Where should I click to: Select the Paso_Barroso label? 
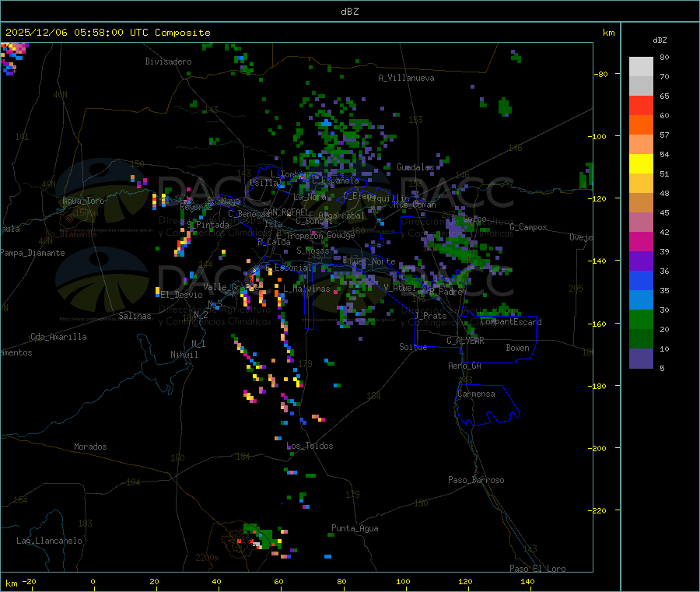tap(476, 481)
